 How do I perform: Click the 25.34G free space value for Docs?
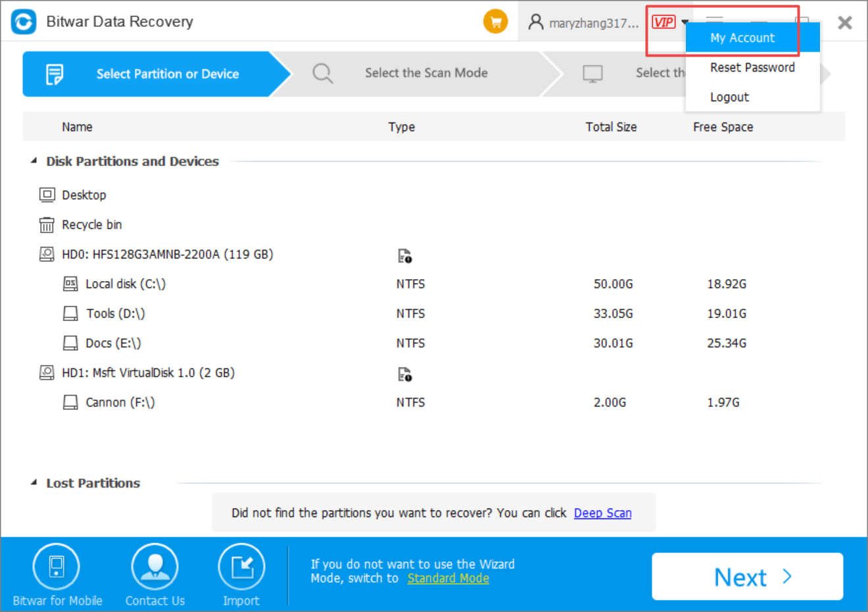tap(727, 343)
